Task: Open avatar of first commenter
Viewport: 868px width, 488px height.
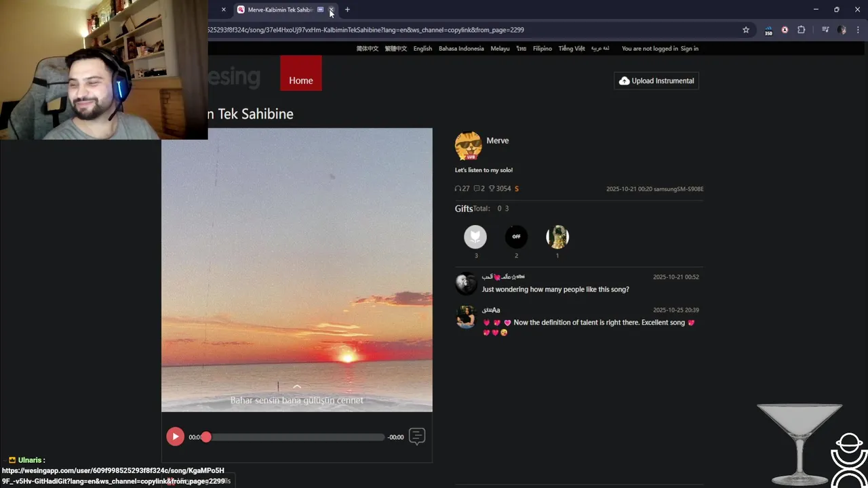Action: pos(466,283)
